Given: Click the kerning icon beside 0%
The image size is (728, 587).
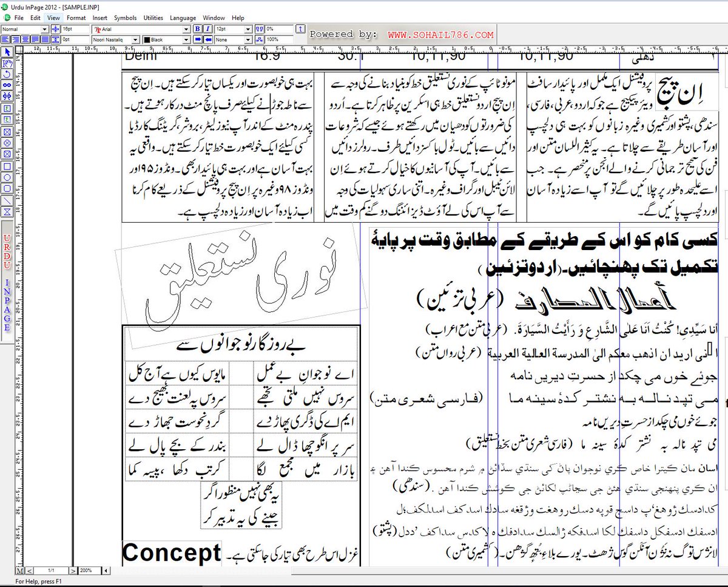Looking at the screenshot, I should 259,29.
